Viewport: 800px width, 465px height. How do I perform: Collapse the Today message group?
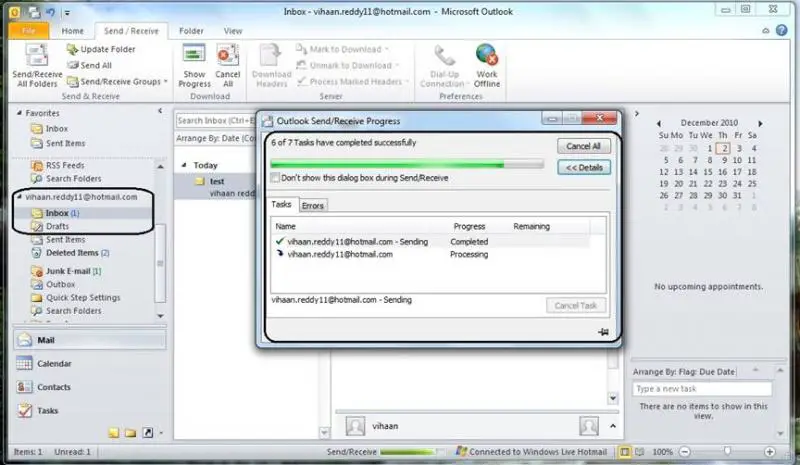pos(184,165)
